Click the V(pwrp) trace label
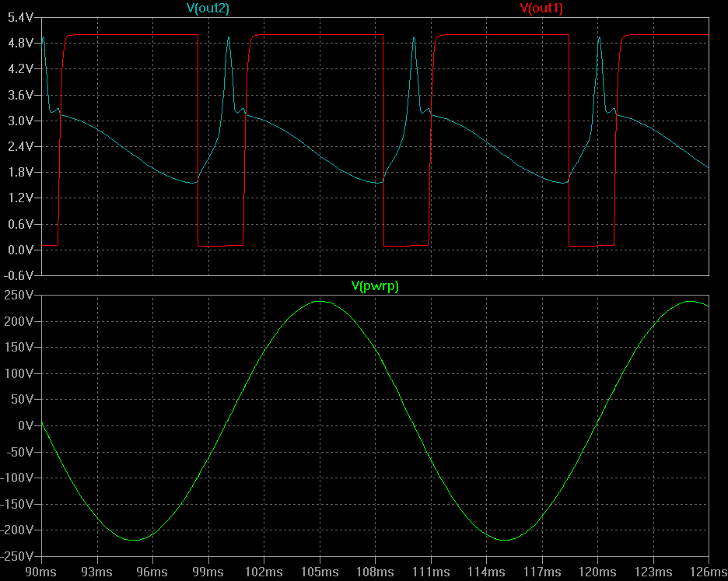Screen dimensions: 728x581 point(375,285)
